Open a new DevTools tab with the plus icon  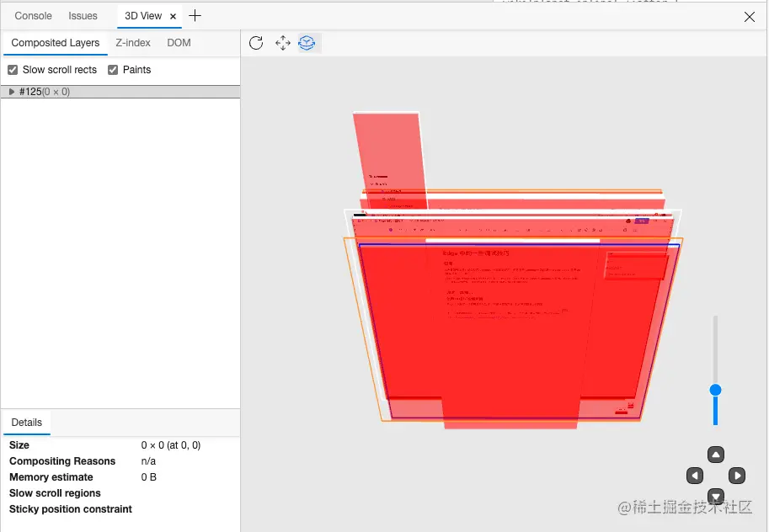pyautogui.click(x=195, y=15)
